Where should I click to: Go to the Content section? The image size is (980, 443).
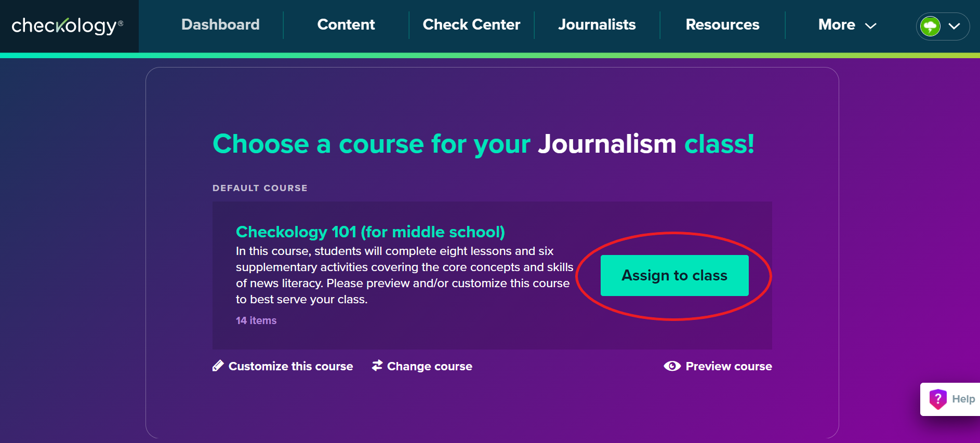pos(346,24)
